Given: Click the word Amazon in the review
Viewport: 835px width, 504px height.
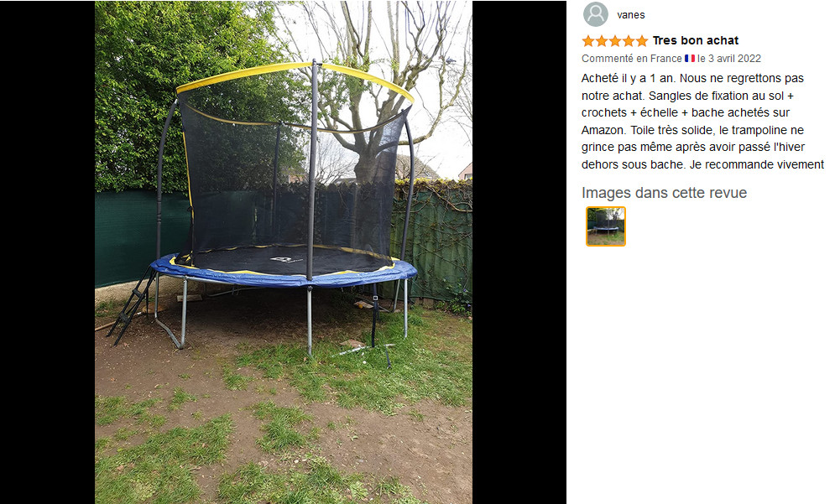Looking at the screenshot, I should [x=603, y=130].
